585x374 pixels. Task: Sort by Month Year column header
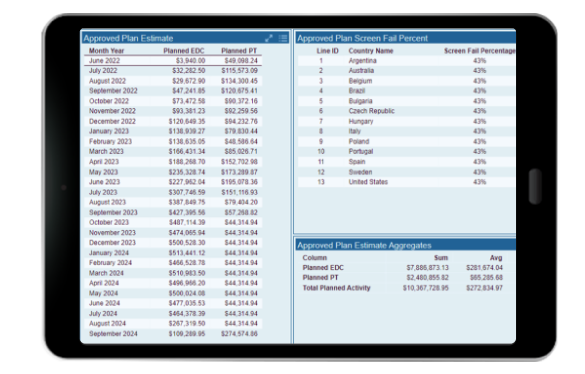[106, 51]
